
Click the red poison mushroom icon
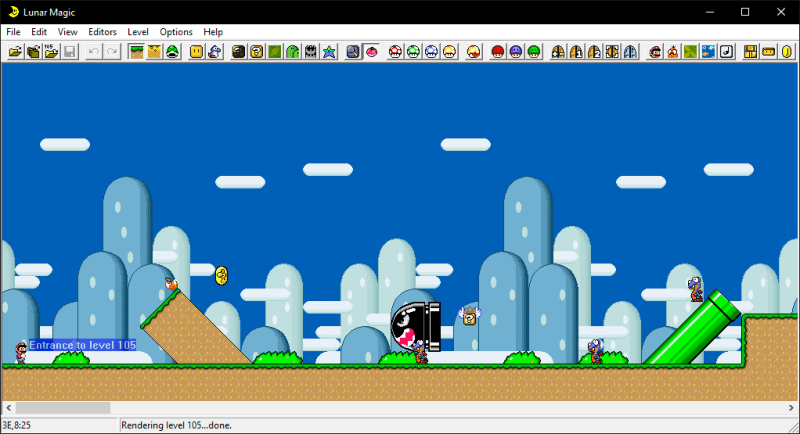pyautogui.click(x=498, y=52)
